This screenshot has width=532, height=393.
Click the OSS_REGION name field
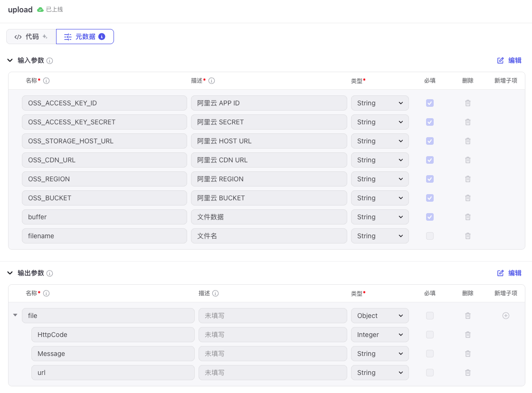tap(104, 179)
